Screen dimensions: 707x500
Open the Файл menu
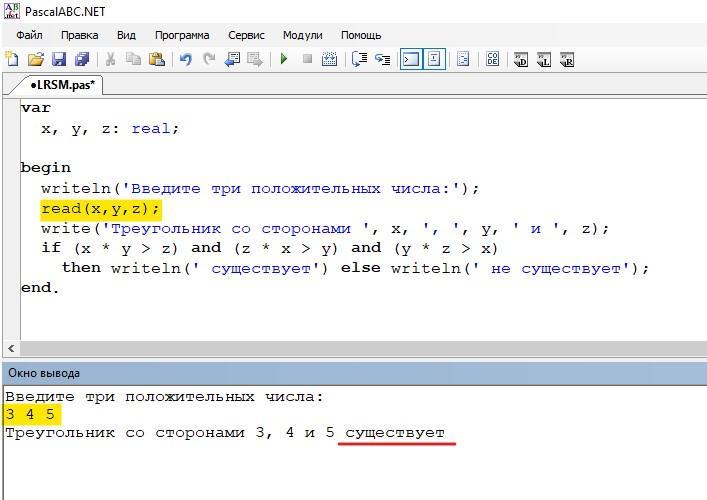point(29,35)
